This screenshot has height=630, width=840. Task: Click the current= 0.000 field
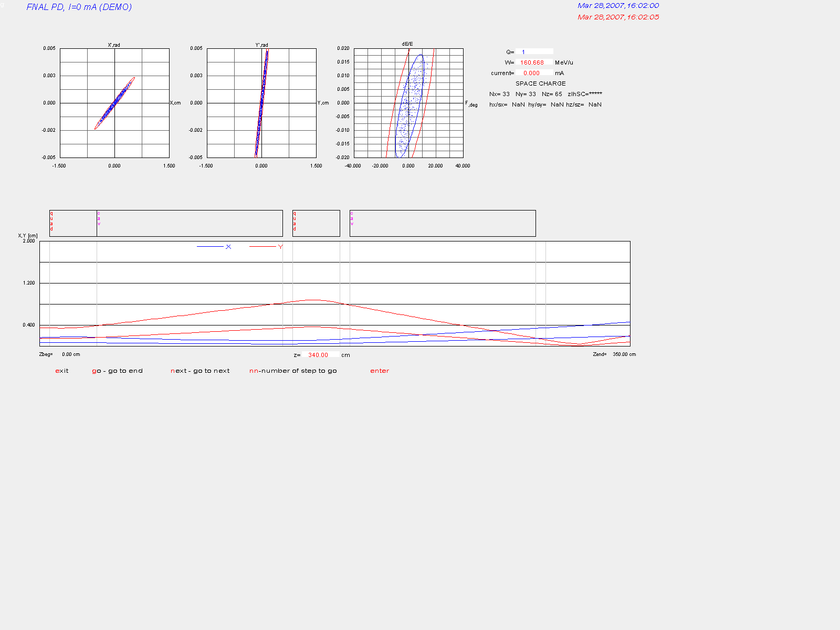point(534,73)
